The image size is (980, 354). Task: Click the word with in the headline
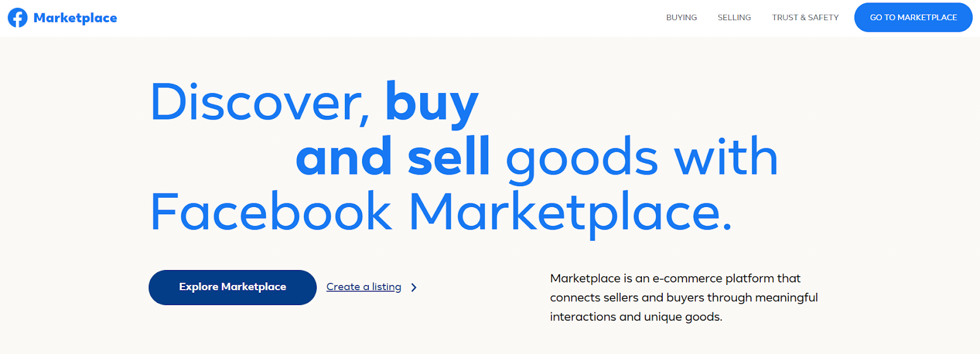click(726, 156)
